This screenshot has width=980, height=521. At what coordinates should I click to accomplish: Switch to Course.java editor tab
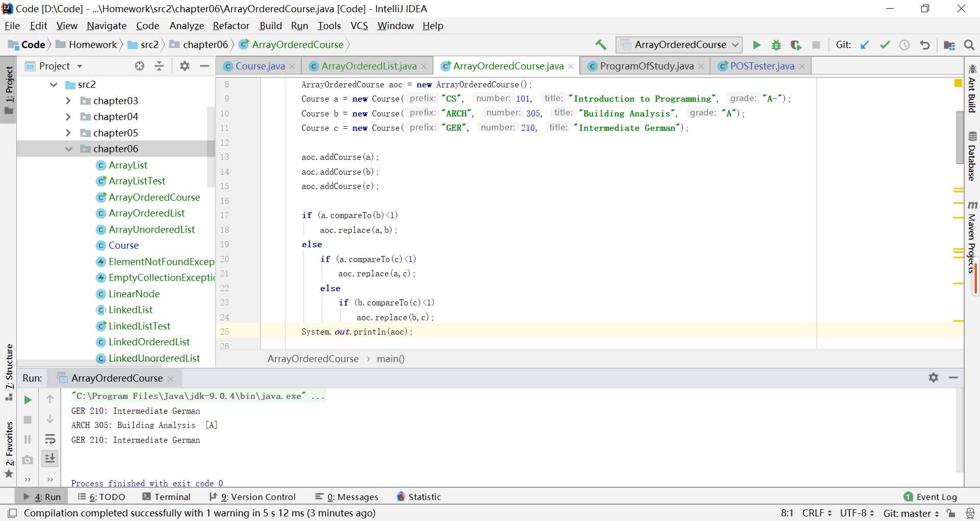tap(260, 66)
